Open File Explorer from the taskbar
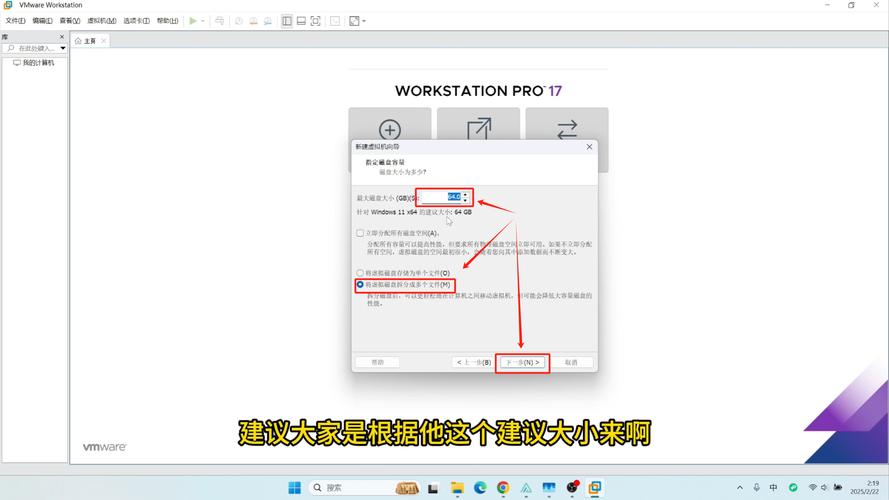Screen dimensions: 889x500 pyautogui.click(x=457, y=488)
